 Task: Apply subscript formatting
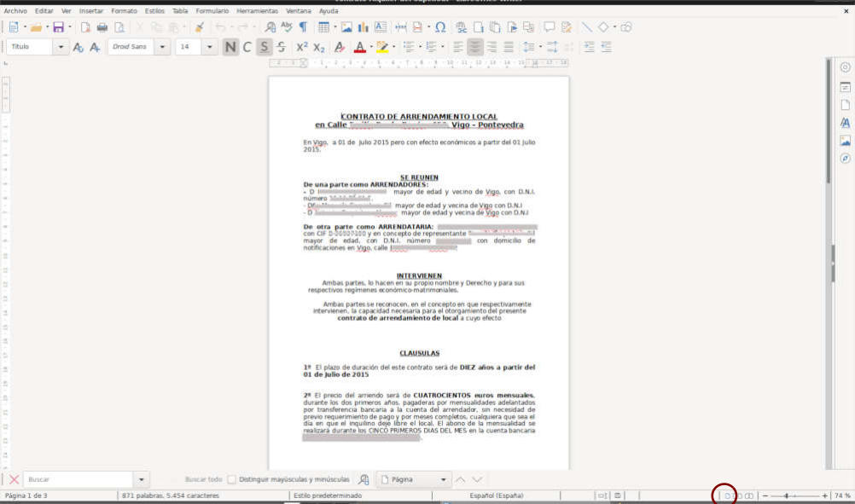coord(319,48)
